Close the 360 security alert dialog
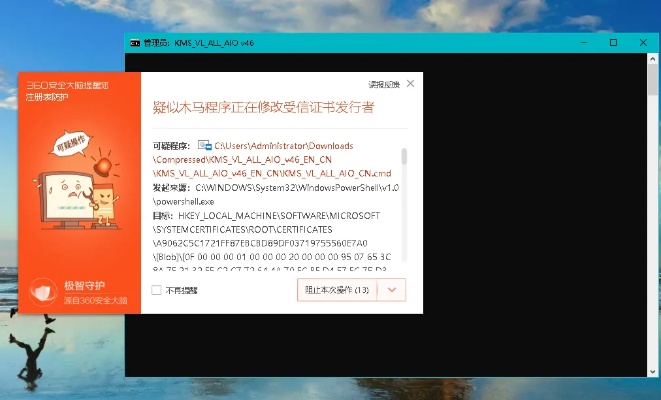 (410, 84)
